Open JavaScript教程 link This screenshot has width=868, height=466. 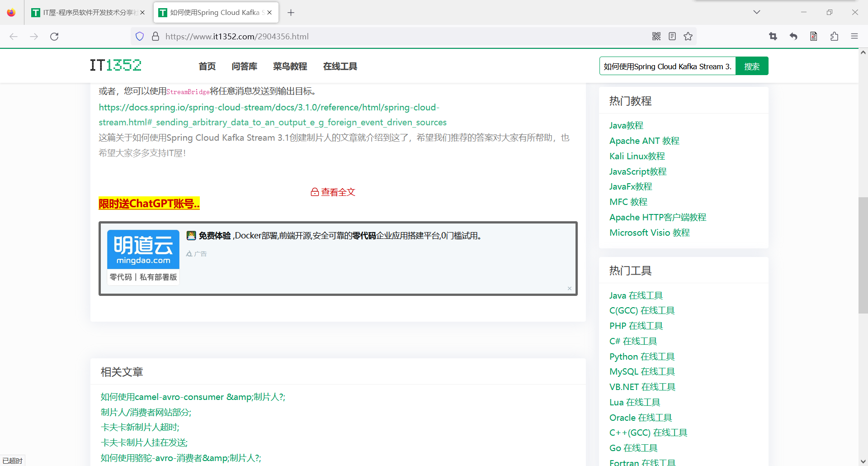click(x=638, y=171)
